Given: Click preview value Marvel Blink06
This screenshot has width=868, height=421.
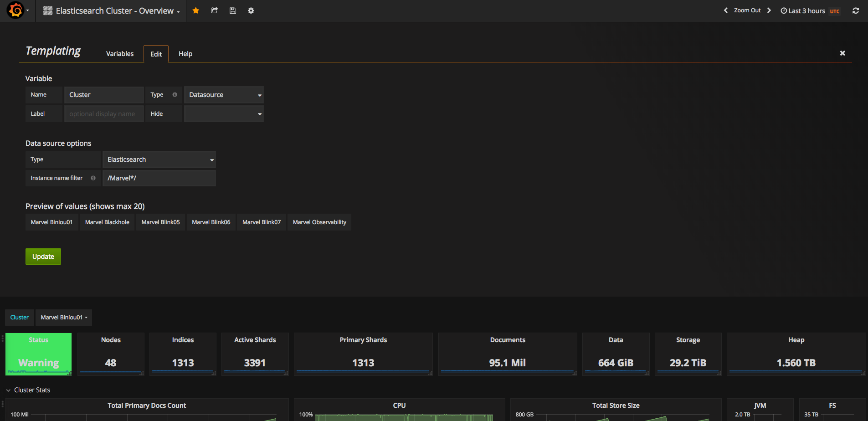Looking at the screenshot, I should pos(211,222).
